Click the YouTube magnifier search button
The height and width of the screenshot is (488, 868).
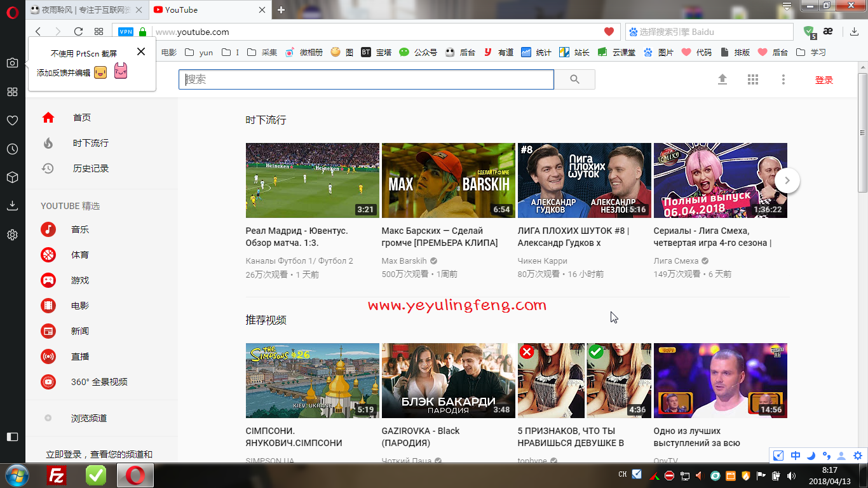pyautogui.click(x=575, y=79)
